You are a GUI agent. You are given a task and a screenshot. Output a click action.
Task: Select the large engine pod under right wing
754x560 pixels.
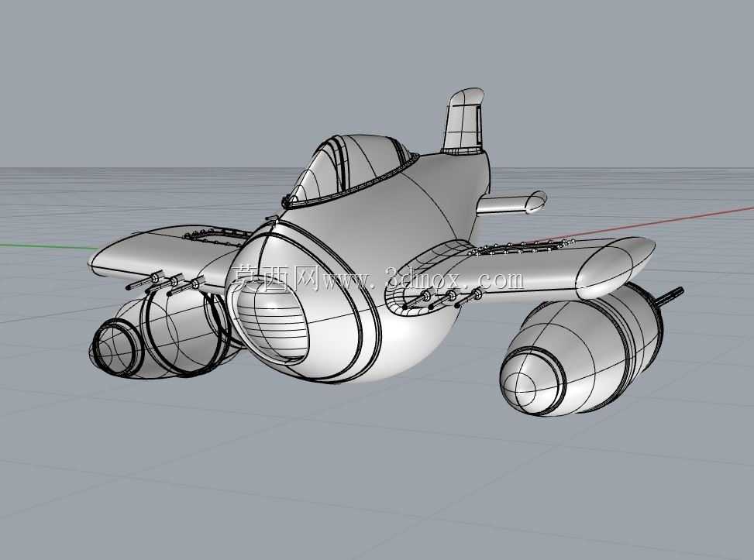coord(582,351)
